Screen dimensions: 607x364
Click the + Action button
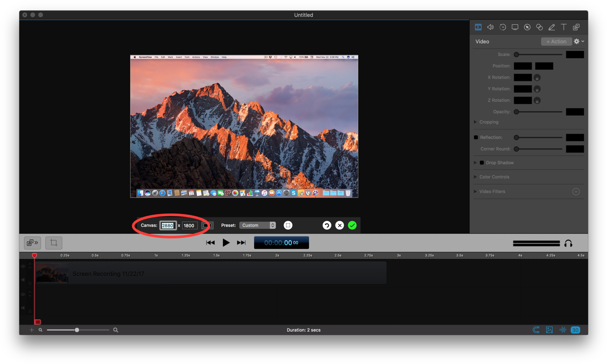[x=556, y=41]
